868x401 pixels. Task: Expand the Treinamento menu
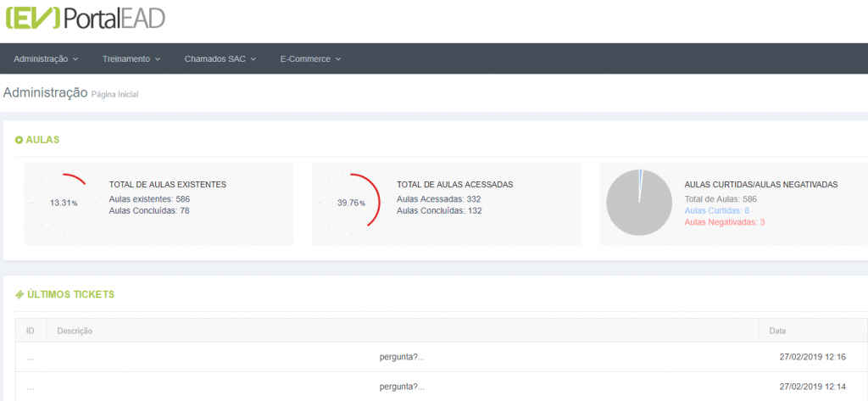tap(131, 58)
